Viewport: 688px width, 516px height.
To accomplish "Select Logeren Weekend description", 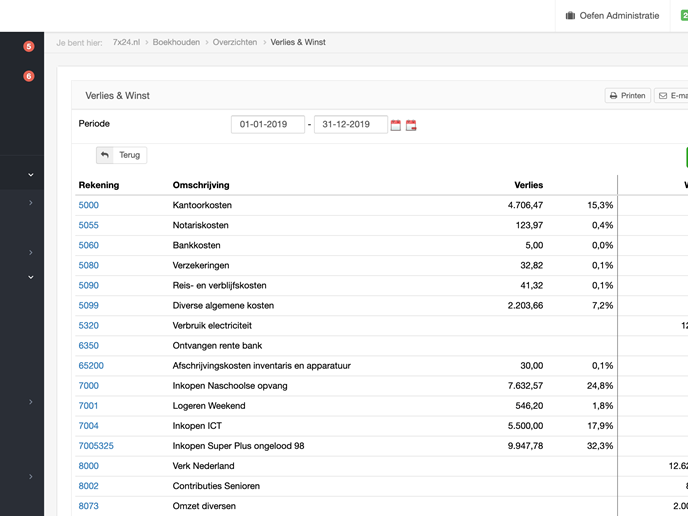I will coord(209,406).
